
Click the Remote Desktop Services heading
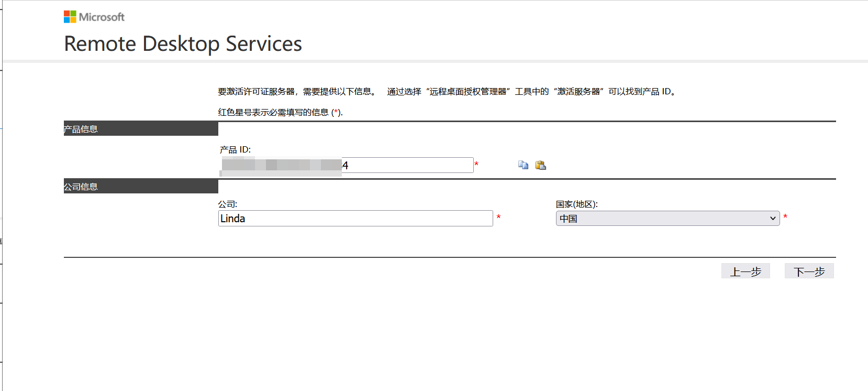pyautogui.click(x=183, y=44)
